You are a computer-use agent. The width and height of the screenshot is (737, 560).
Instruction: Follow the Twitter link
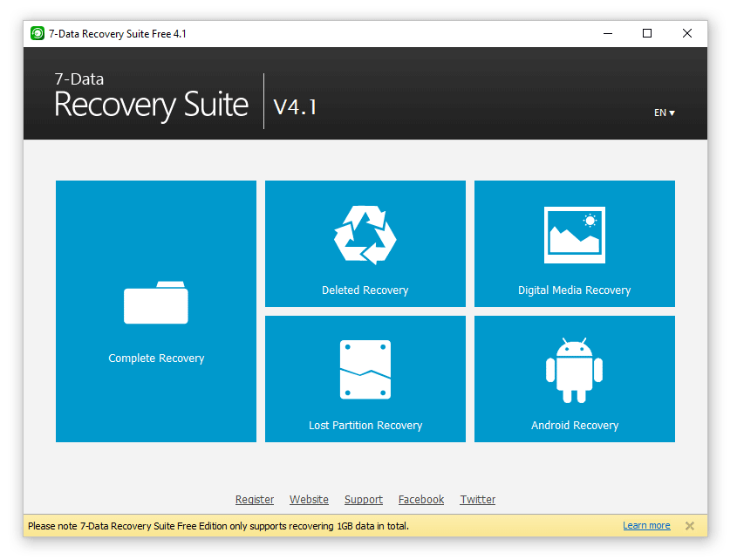coord(478,499)
